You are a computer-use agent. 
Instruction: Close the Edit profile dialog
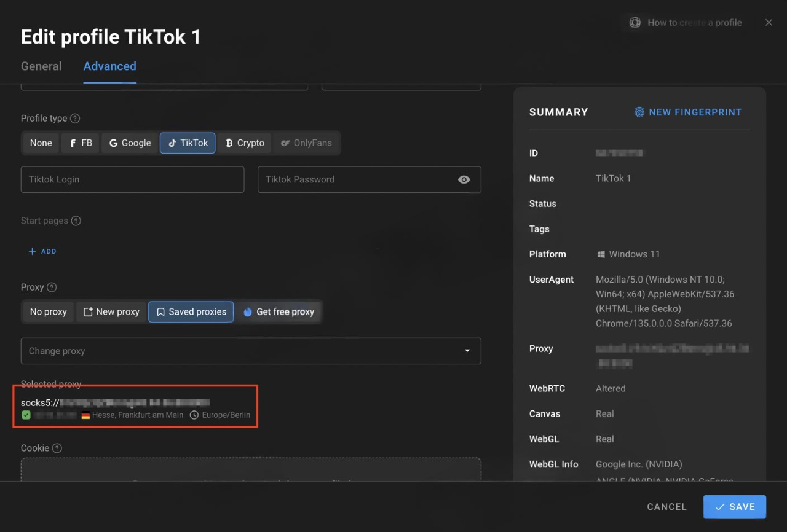769,23
